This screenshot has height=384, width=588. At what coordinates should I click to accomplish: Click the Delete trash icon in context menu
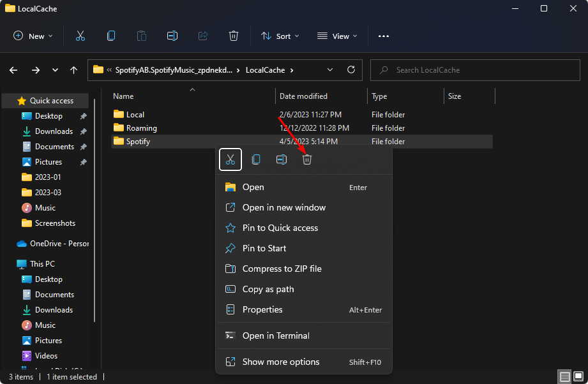(x=307, y=159)
